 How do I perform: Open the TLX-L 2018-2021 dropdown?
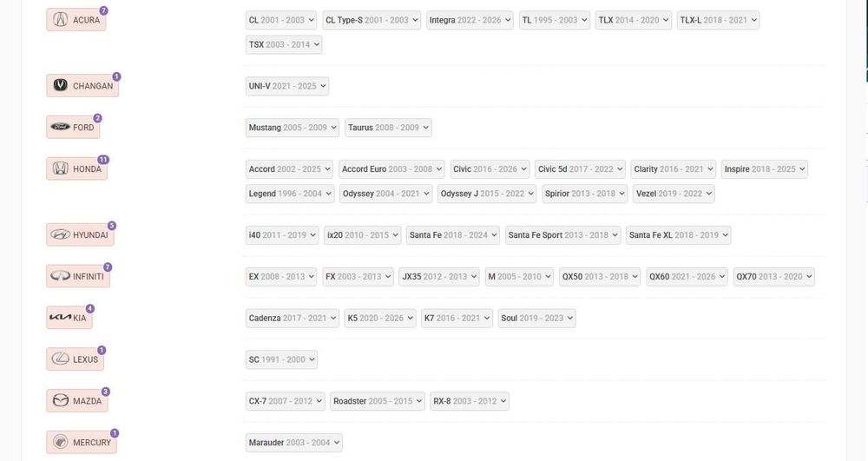pyautogui.click(x=718, y=20)
